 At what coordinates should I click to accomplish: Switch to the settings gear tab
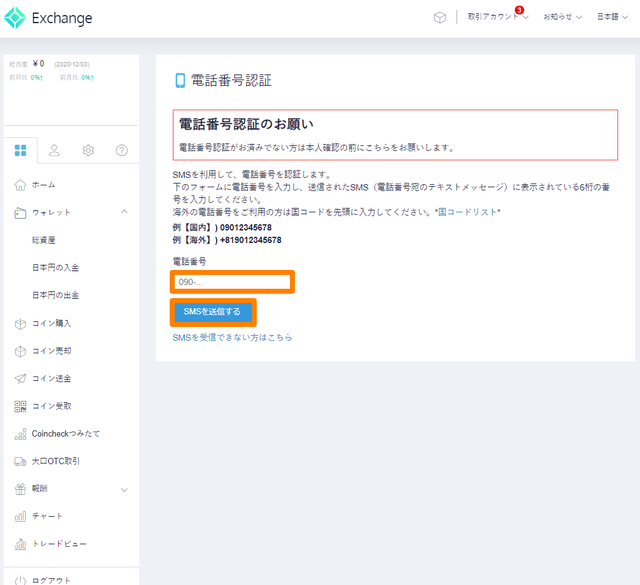88,150
